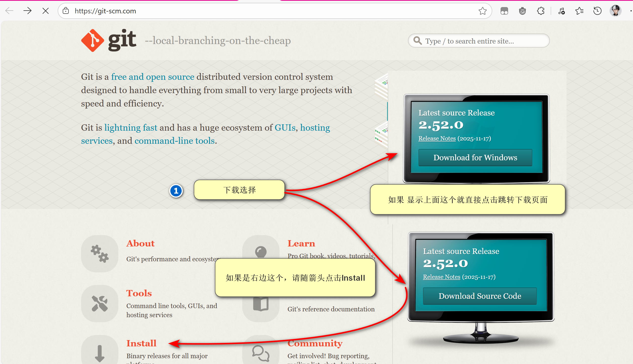Bookmark the page using the star icon
This screenshot has width=633, height=364.
(482, 11)
